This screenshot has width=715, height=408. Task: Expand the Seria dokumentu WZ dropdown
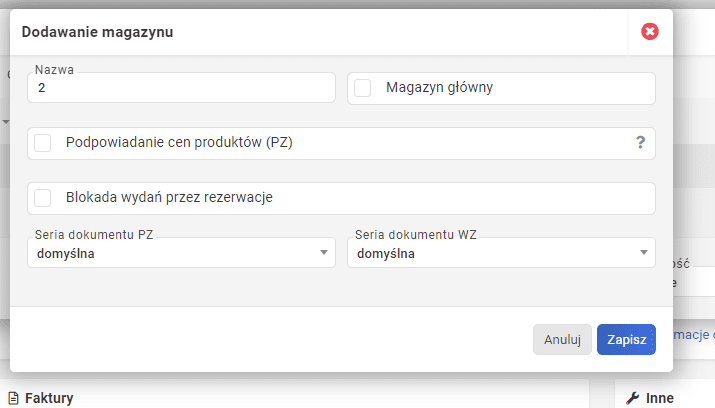(500, 253)
